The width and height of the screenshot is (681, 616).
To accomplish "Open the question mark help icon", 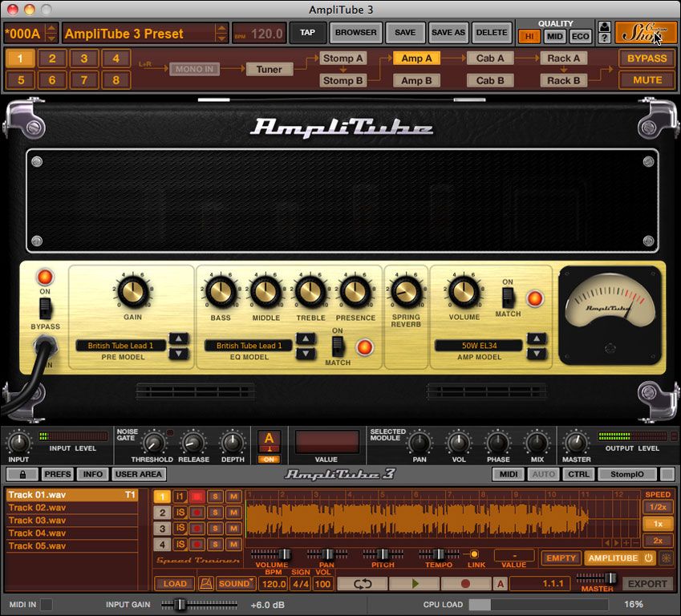I will point(604,38).
